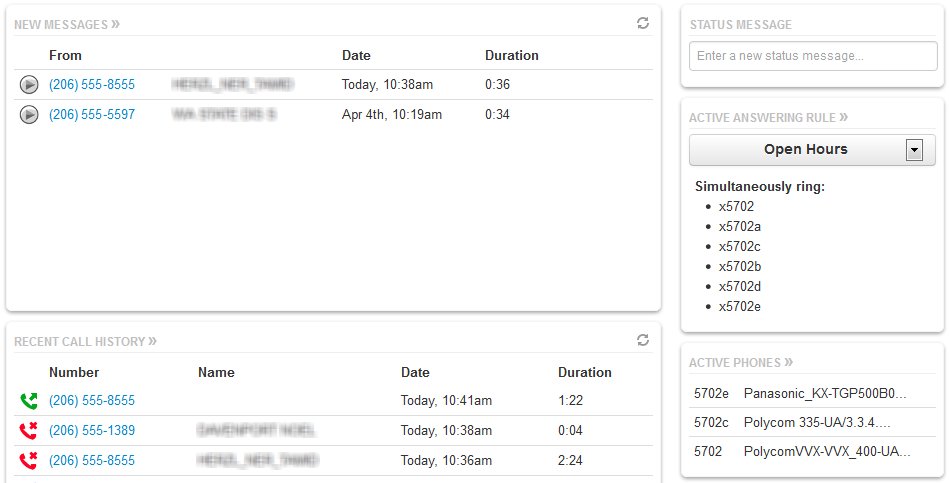The image size is (949, 483).
Task: Click the missed call icon for (206) 555-1389
Action: (x=28, y=431)
